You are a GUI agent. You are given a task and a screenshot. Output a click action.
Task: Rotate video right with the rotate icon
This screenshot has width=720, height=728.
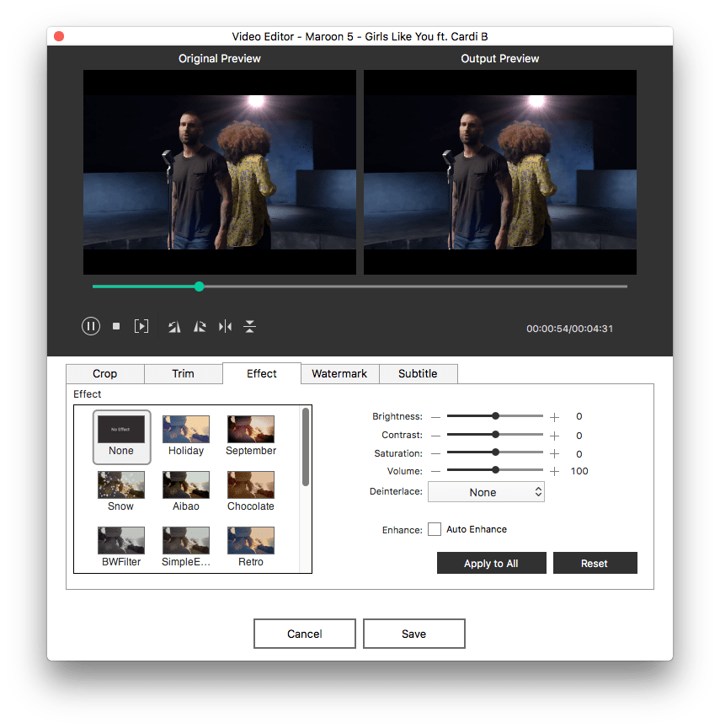coord(200,327)
